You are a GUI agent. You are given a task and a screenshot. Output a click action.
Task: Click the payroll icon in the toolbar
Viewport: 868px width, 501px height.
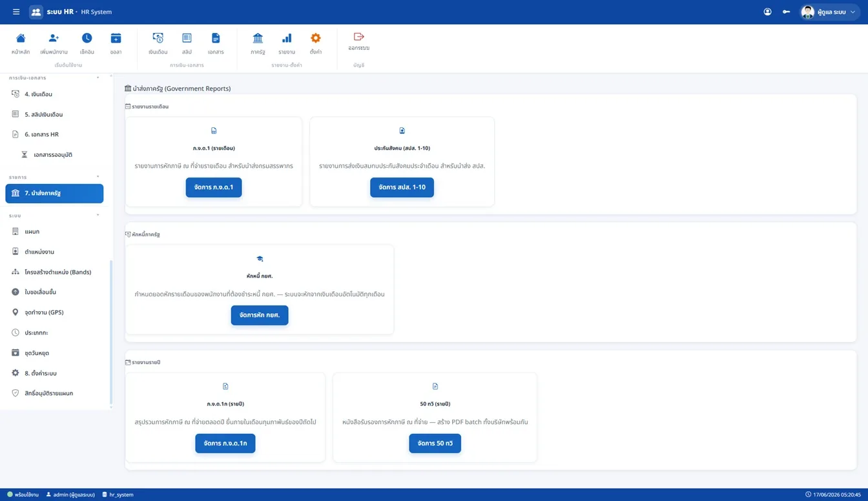tap(158, 38)
